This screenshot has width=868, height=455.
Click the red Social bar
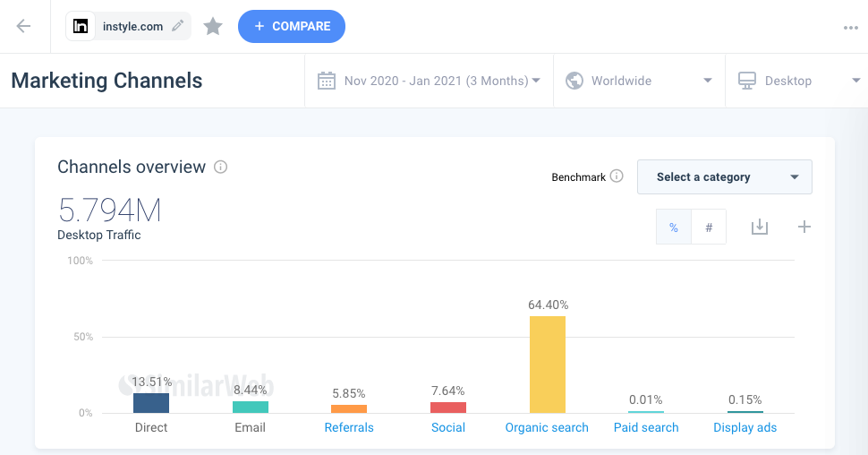tap(448, 408)
